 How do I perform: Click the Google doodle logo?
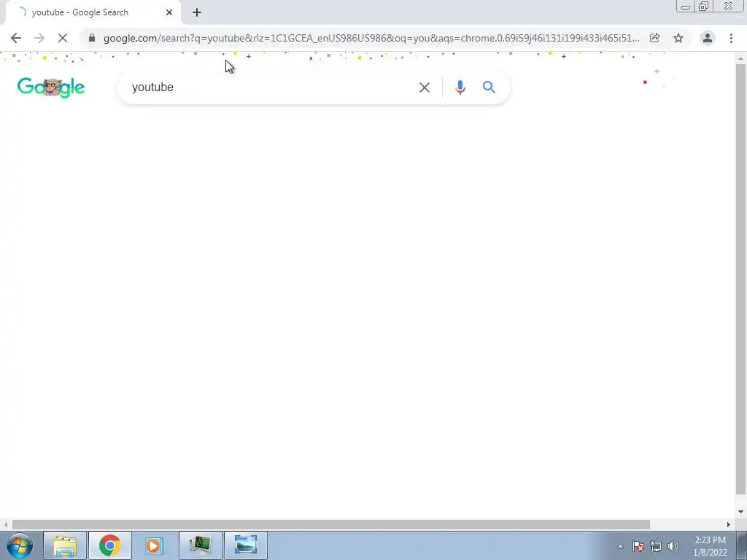(51, 87)
